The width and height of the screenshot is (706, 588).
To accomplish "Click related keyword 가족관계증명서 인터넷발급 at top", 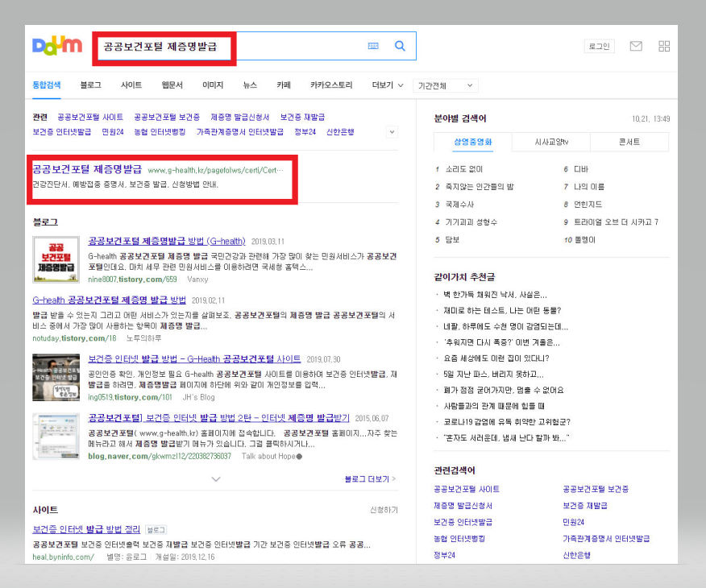I will click(x=240, y=132).
